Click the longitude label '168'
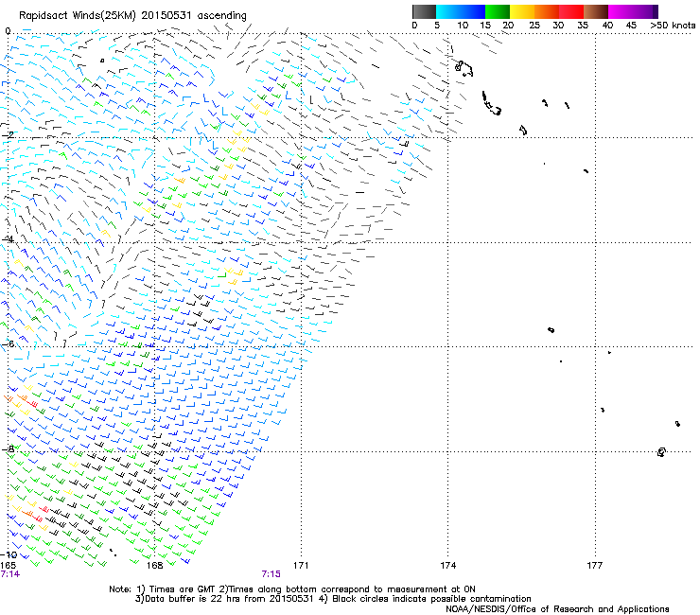This screenshot has width=700, height=615. (x=154, y=566)
